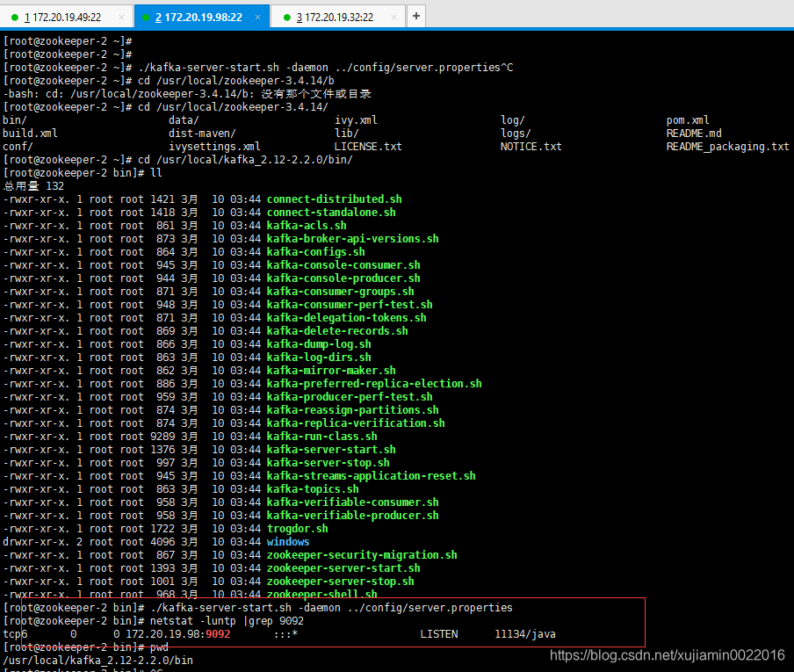Click kafka-consumer-perf-test.sh entry

point(350,304)
